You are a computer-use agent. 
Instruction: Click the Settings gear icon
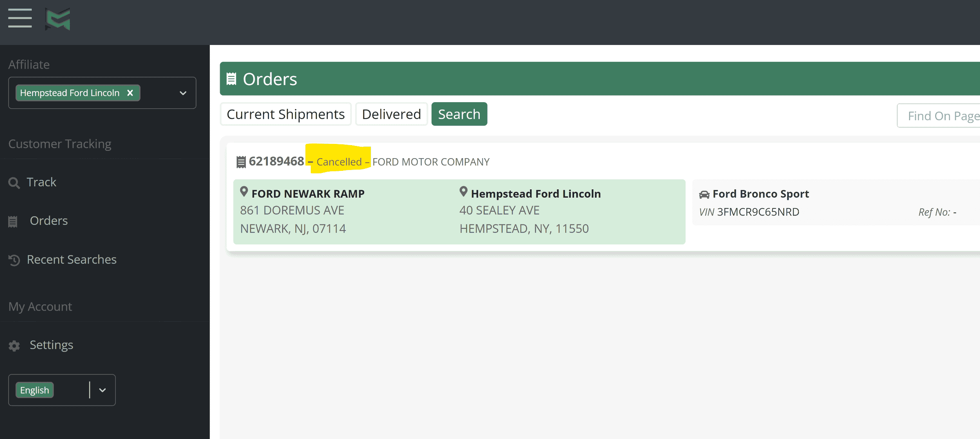pyautogui.click(x=14, y=346)
